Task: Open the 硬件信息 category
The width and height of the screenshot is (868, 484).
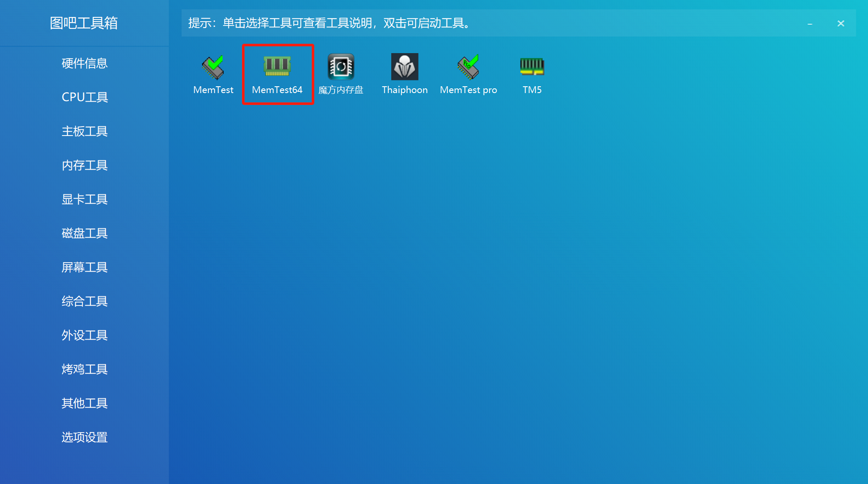Action: pos(84,63)
